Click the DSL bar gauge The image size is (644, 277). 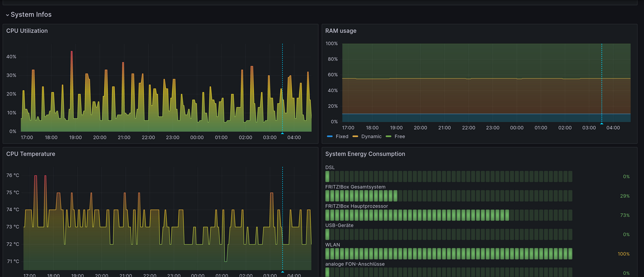[x=449, y=177]
